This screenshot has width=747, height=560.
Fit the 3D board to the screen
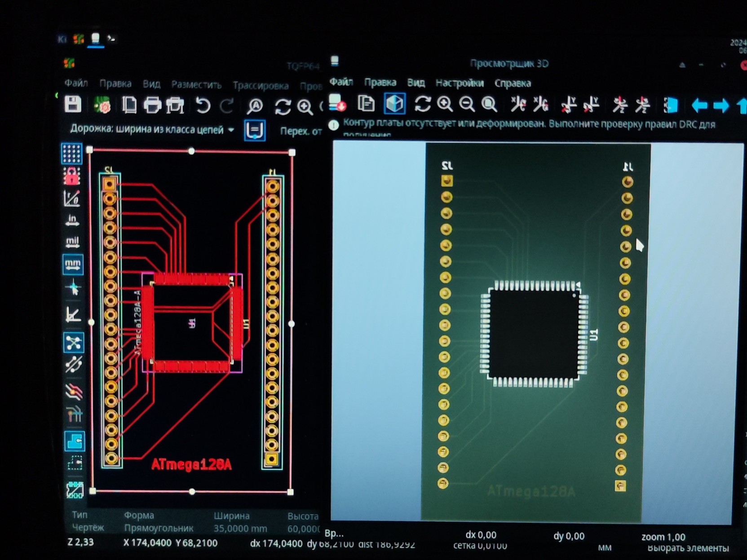489,105
